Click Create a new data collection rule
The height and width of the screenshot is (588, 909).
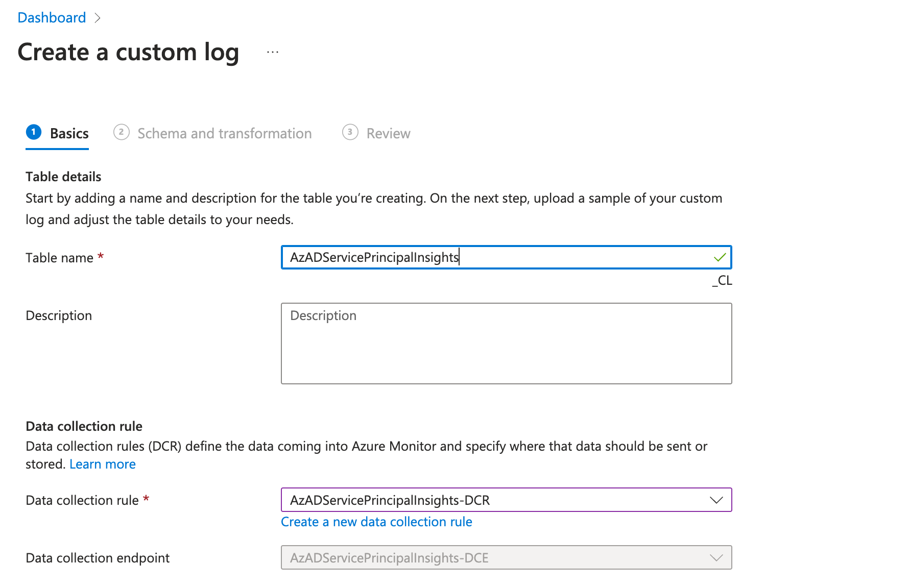point(376,522)
